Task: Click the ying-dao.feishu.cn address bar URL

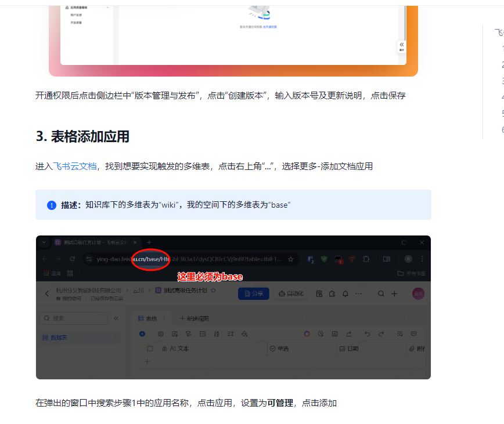Action: (x=189, y=259)
